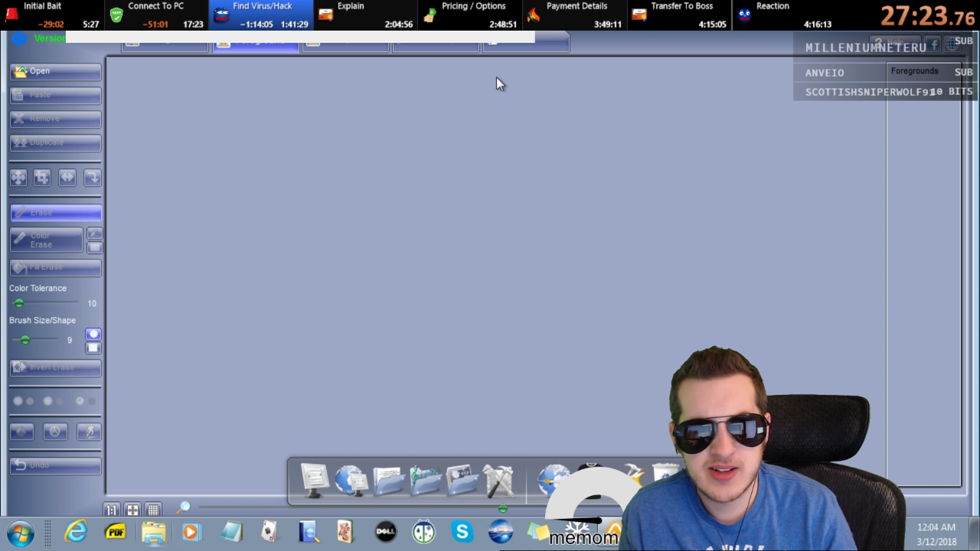Open the music folder dock icon
This screenshot has width=980, height=551.
click(x=425, y=481)
